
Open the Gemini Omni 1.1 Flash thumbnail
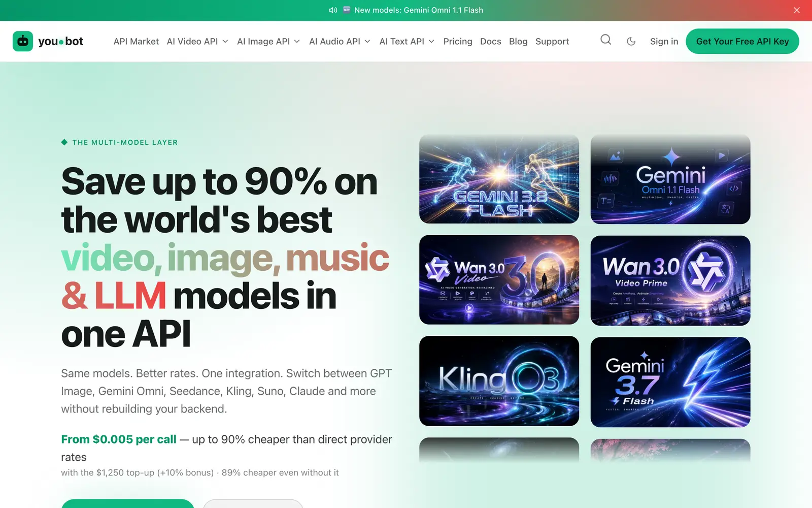[670, 179]
